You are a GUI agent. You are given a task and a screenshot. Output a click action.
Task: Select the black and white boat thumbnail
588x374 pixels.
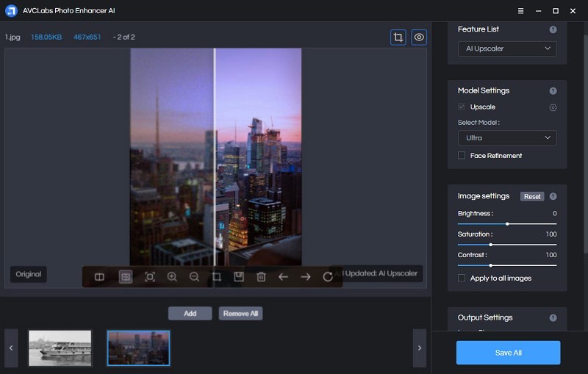[60, 348]
